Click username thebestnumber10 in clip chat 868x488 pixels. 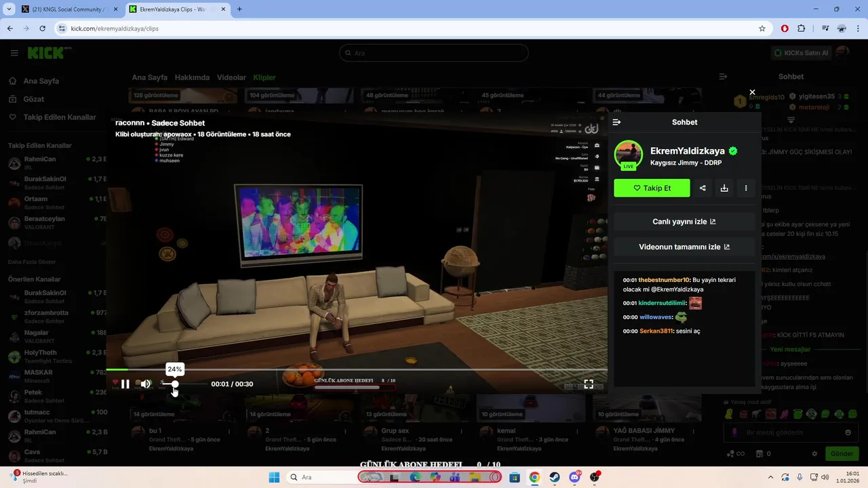[664, 280]
